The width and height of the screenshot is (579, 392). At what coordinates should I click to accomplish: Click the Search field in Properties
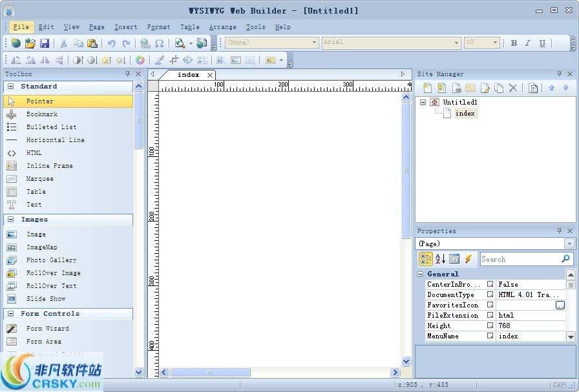pos(527,259)
